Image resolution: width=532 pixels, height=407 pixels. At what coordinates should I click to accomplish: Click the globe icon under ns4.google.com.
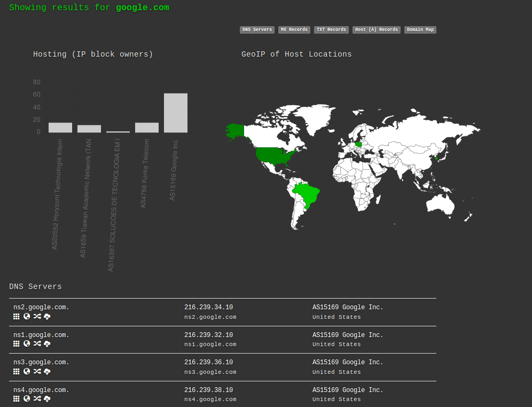[x=27, y=398]
